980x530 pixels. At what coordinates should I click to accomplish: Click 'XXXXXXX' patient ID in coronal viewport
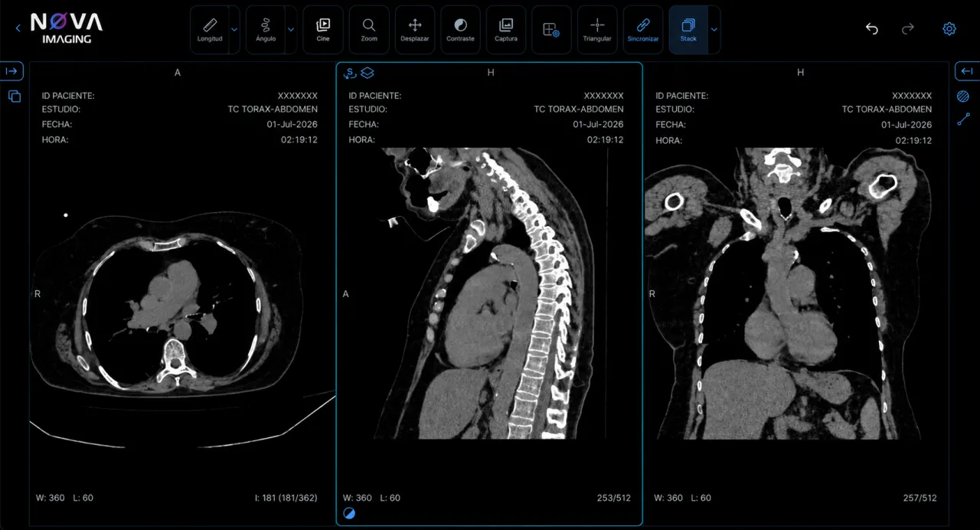pyautogui.click(x=912, y=96)
